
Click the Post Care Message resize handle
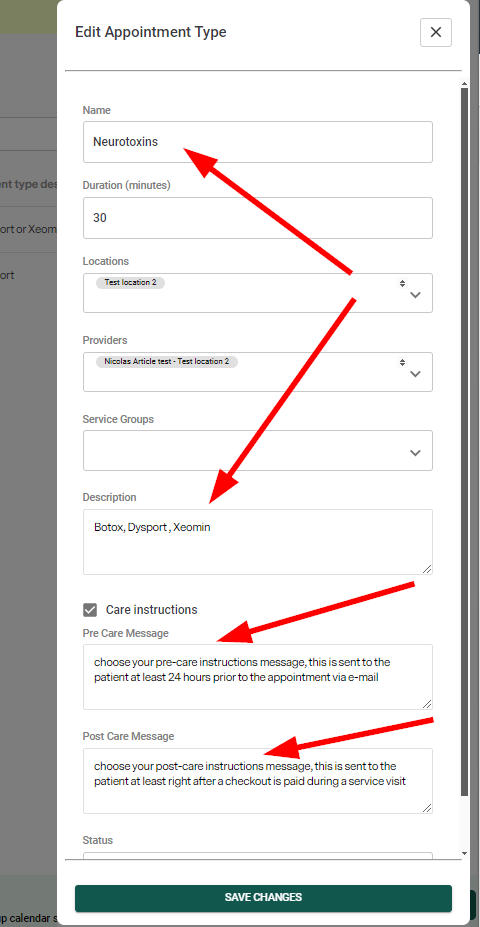point(427,808)
